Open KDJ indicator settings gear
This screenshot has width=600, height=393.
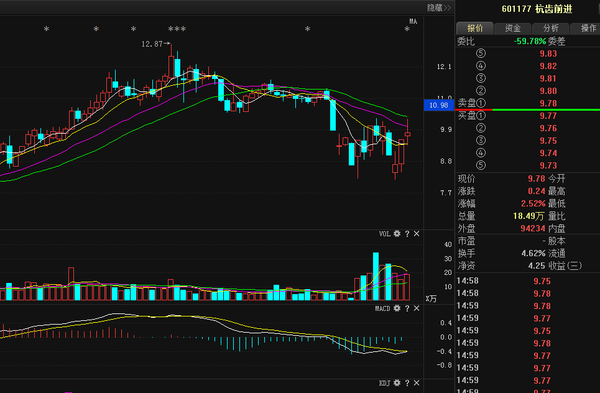pyautogui.click(x=397, y=383)
